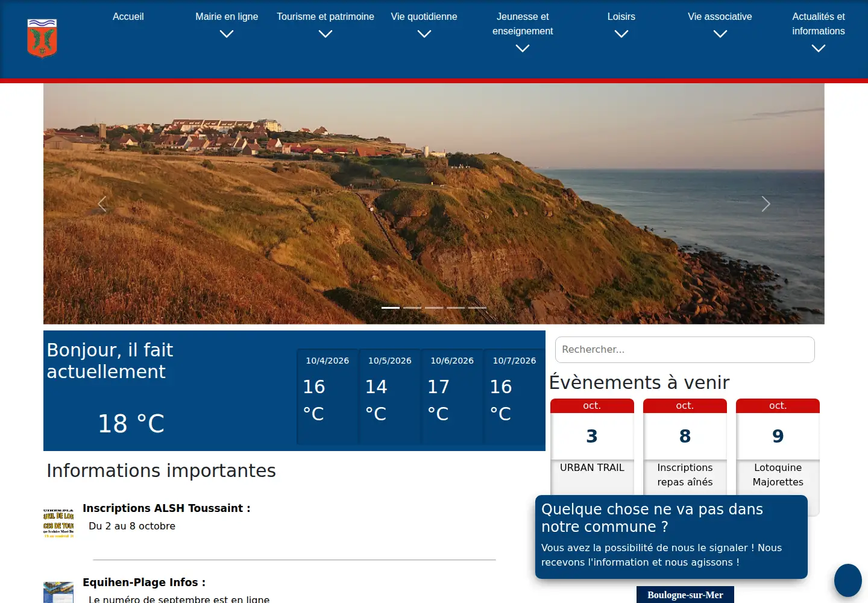Open the Inscriptions repas aînés event card
The width and height of the screenshot is (868, 603).
coord(685,446)
